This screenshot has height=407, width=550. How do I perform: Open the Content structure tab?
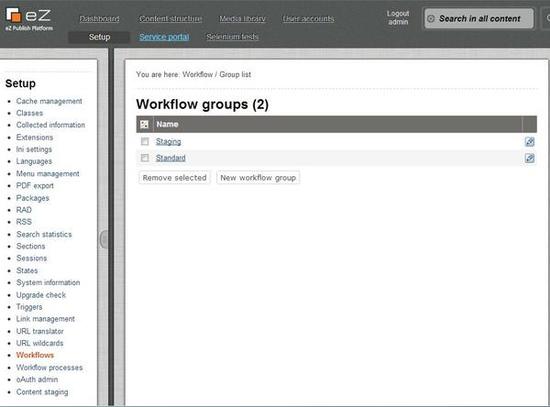pos(170,19)
